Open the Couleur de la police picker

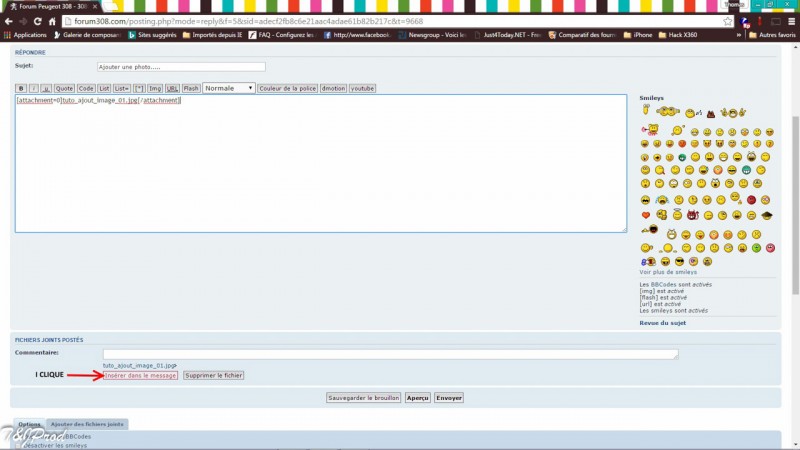point(287,88)
